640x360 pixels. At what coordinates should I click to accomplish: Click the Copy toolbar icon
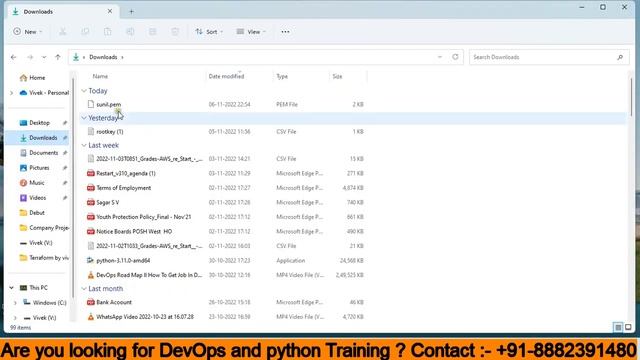coord(85,31)
